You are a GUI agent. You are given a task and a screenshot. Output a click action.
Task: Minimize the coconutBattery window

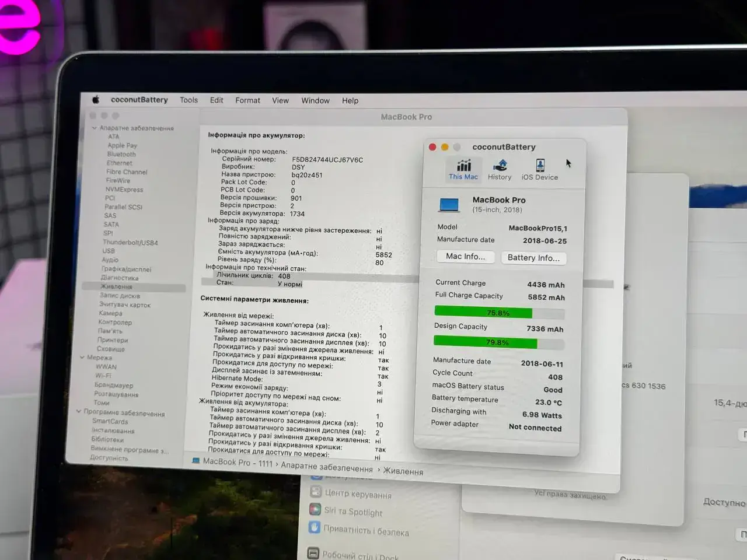point(445,147)
